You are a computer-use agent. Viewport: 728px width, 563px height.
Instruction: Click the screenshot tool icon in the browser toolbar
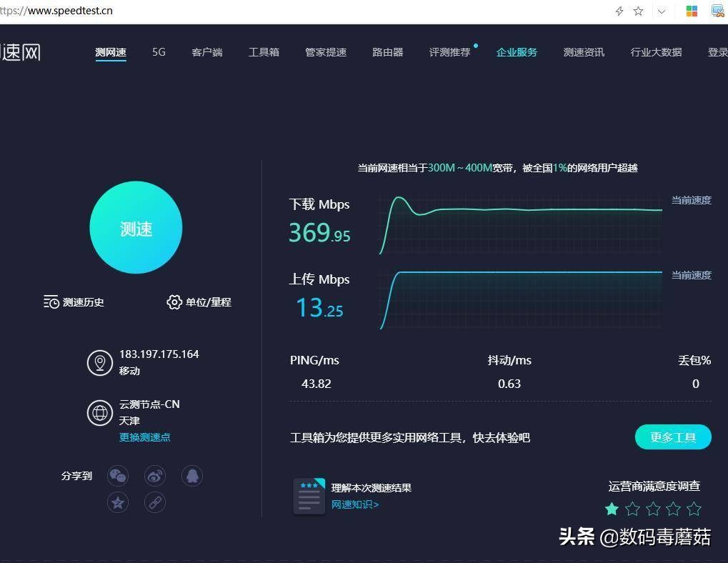tap(717, 11)
